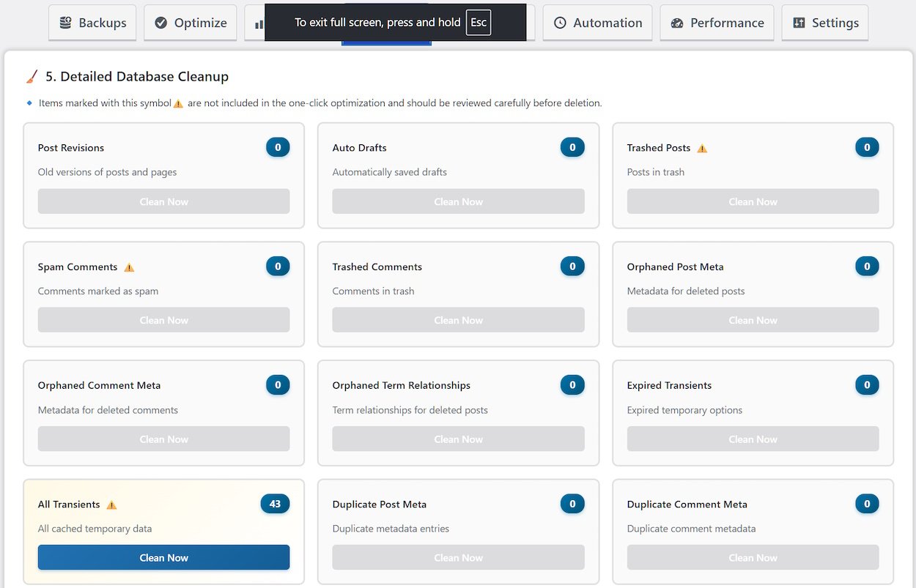Click warning icon beside All Transients

tap(111, 505)
